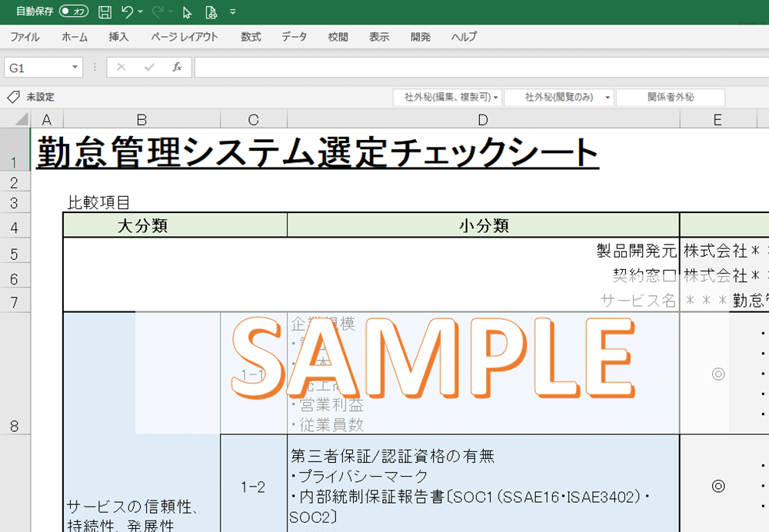Click the enter checkmark in formula bar

click(x=148, y=68)
